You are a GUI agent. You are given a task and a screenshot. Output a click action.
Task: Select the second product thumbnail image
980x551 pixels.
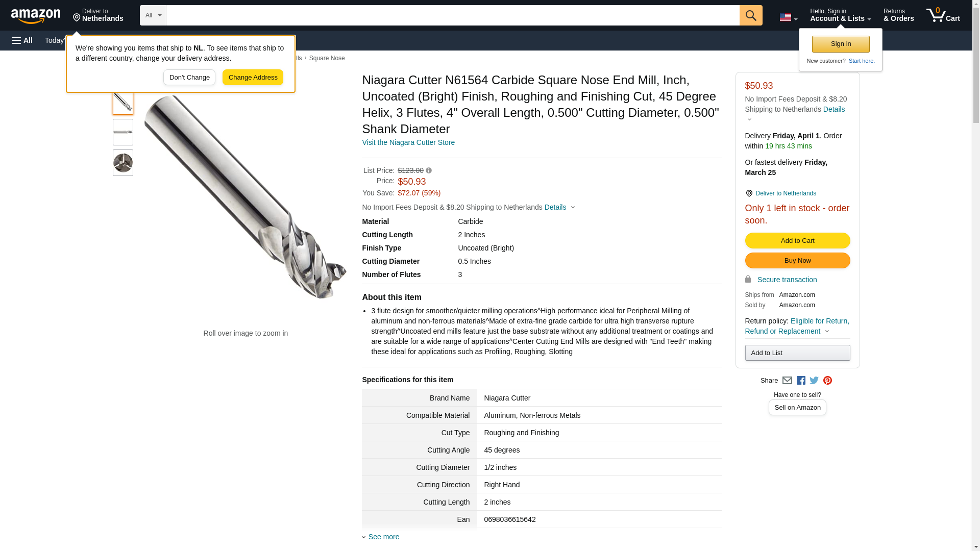click(x=123, y=132)
